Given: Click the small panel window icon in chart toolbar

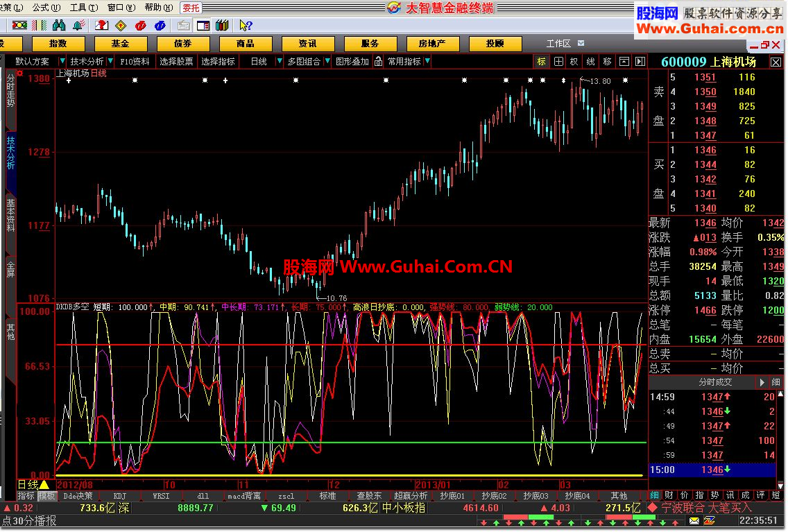Looking at the screenshot, I should pos(624,61).
